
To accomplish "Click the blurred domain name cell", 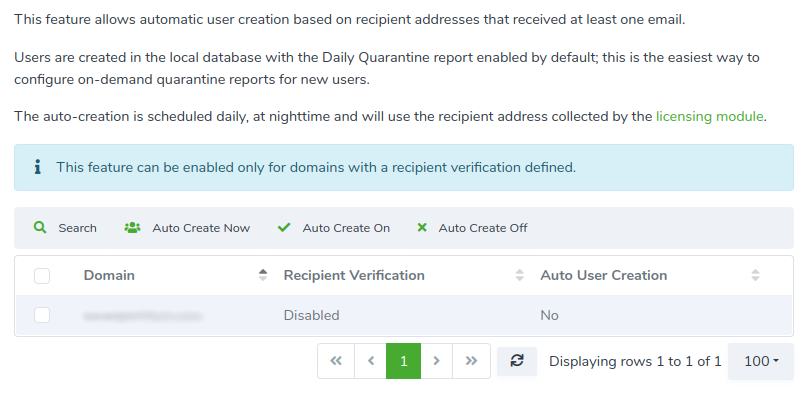I will 142,315.
